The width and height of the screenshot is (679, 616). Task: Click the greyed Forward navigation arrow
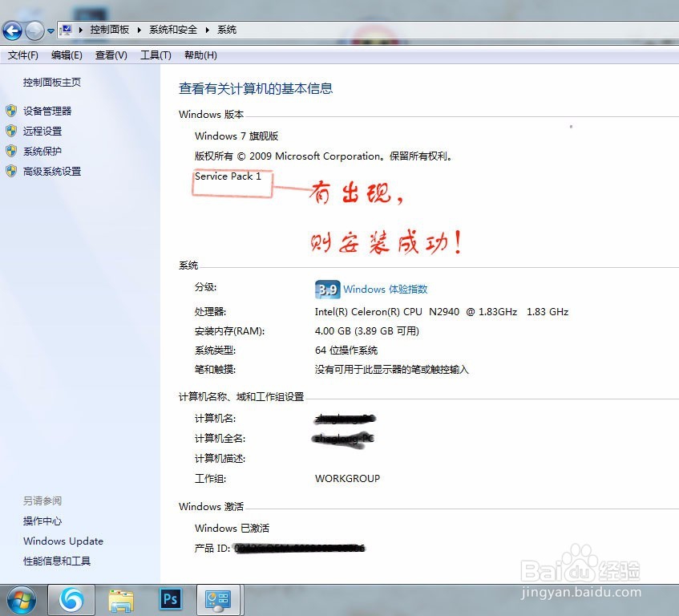[x=34, y=30]
